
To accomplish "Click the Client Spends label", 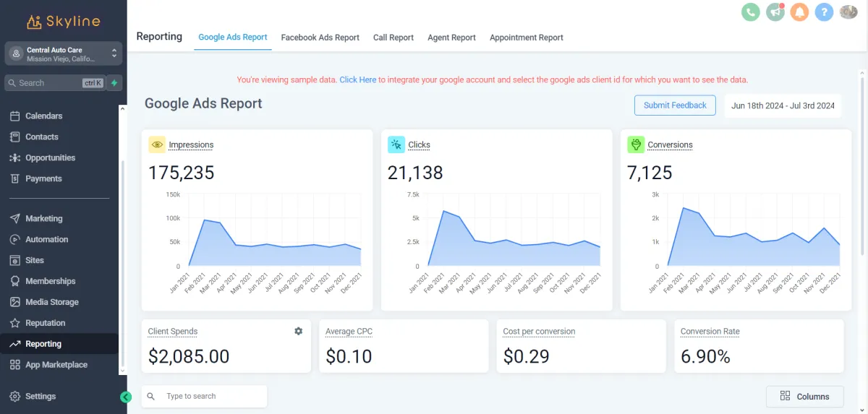I will pos(173,332).
